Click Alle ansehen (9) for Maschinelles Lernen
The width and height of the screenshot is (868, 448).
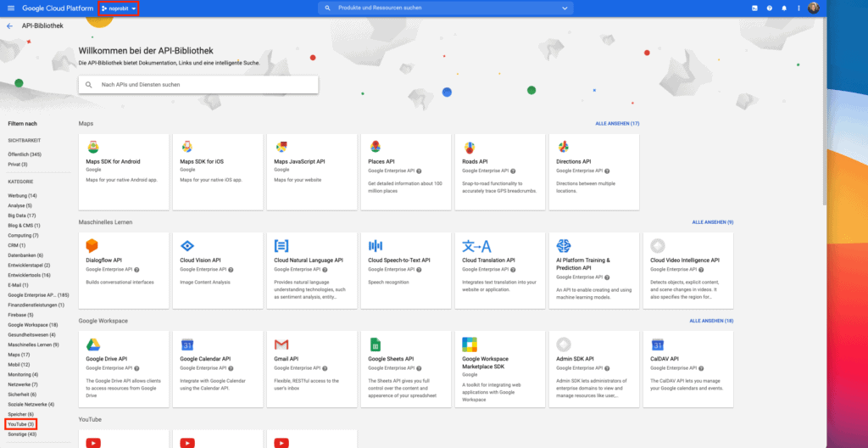coord(712,222)
